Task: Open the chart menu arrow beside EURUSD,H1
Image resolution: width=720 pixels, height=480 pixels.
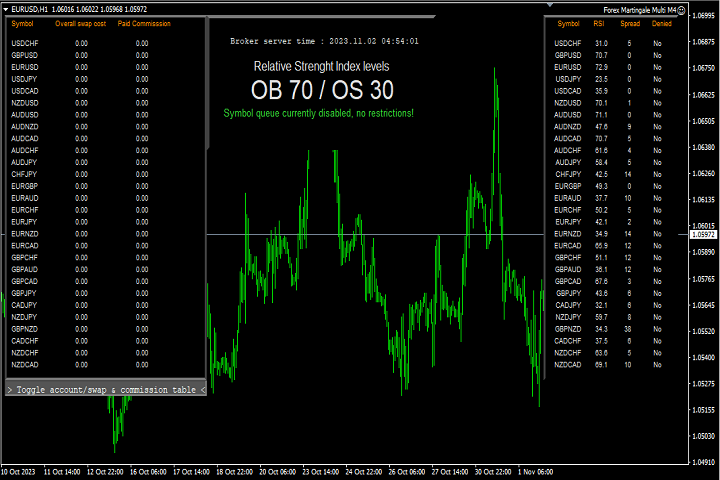Action: tap(6, 9)
